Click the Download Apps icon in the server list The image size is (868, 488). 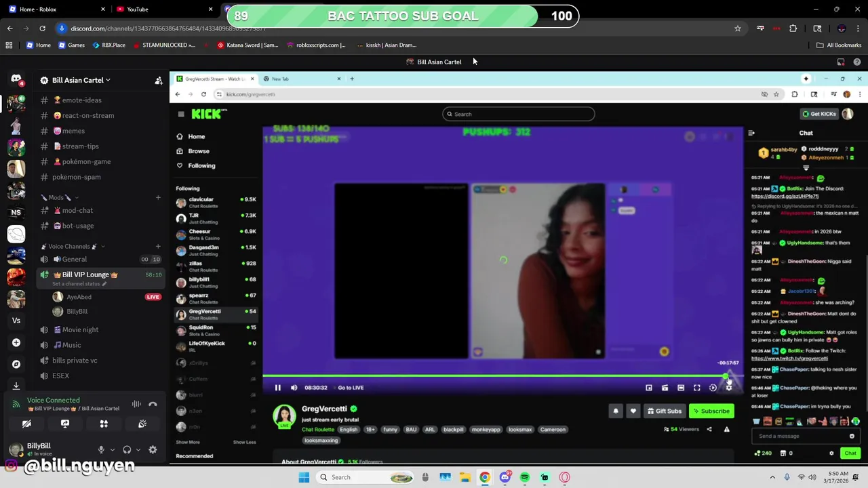click(x=16, y=386)
